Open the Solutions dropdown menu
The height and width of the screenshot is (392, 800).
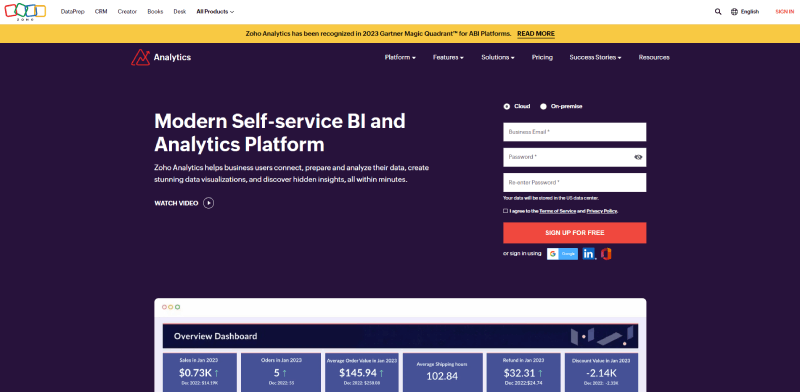(497, 57)
